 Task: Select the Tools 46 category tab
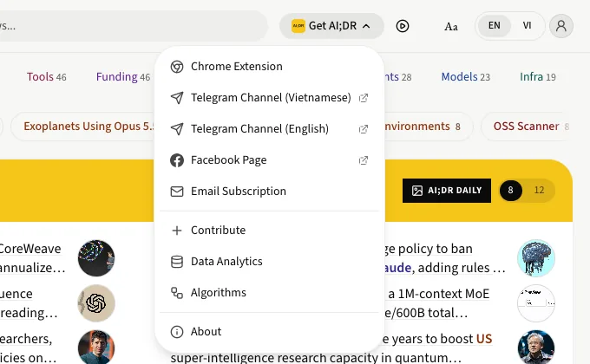(46, 77)
